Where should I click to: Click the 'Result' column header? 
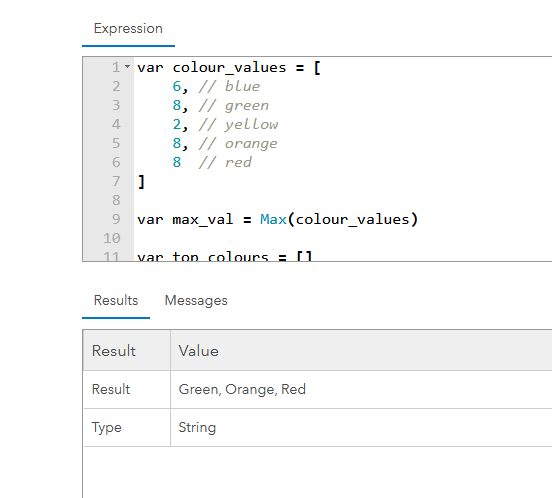pos(127,351)
